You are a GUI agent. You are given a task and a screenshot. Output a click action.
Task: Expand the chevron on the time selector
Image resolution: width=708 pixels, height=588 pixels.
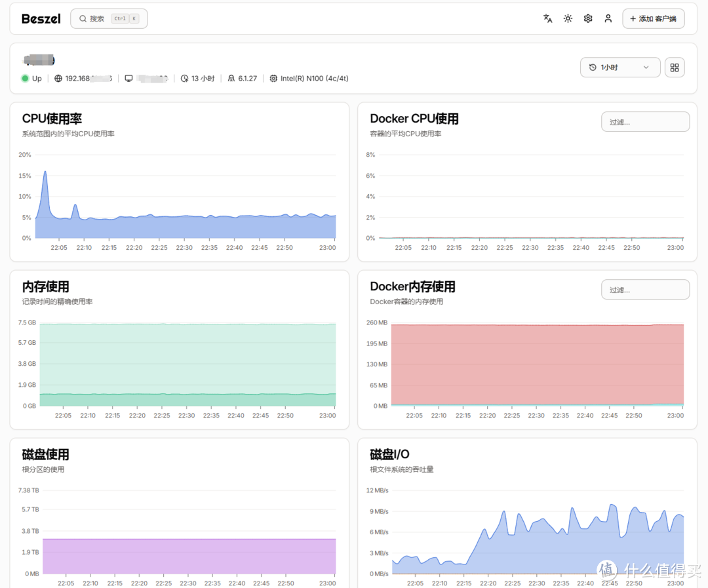646,68
